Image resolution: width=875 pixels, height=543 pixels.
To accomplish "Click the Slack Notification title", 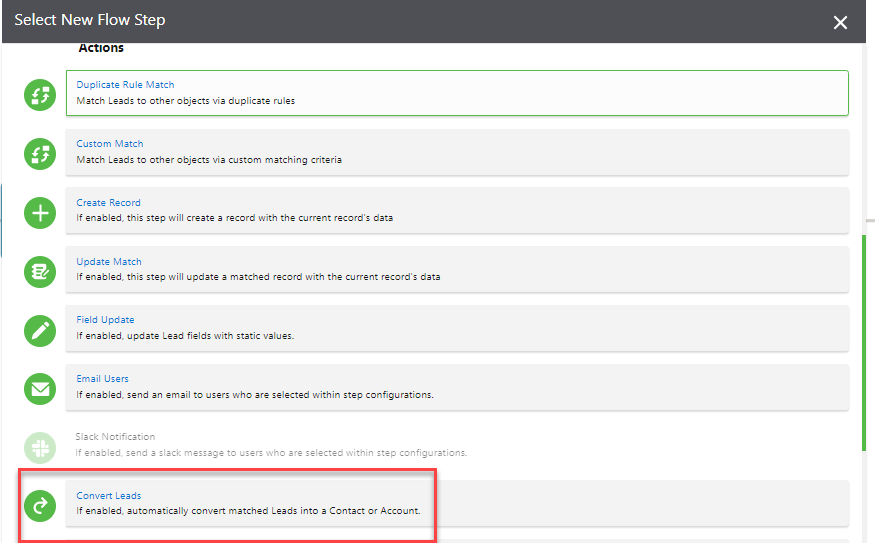I will (116, 437).
